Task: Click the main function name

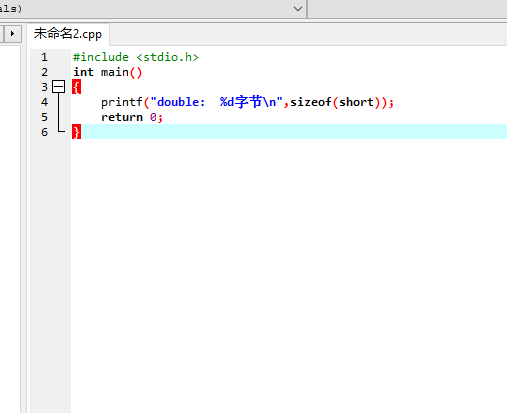Action: coord(115,72)
